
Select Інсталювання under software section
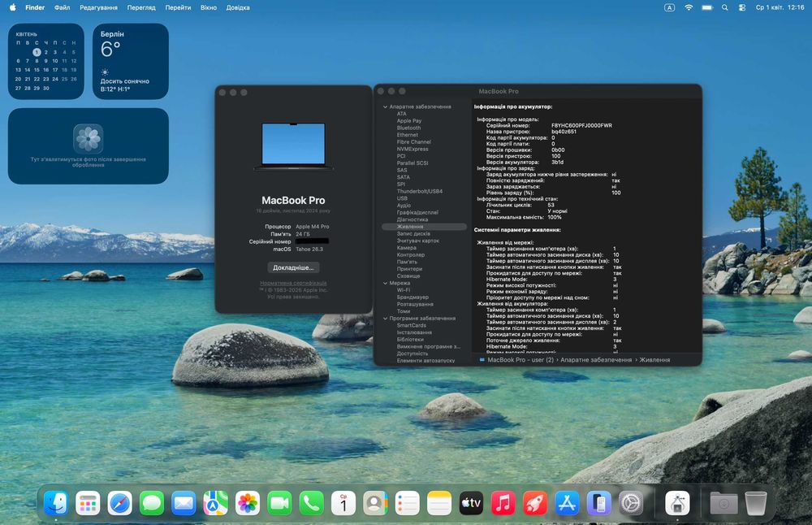click(414, 332)
